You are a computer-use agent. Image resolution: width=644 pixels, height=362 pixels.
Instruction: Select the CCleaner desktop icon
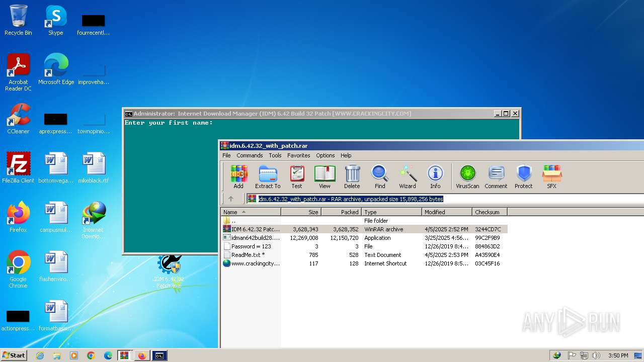[x=18, y=119]
